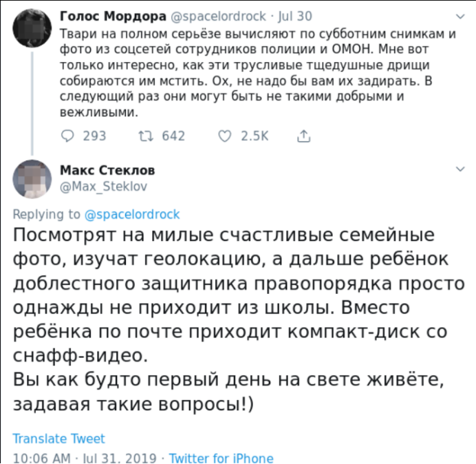Open the Макс Стеклов name link
Screen dimensions: 476x464
click(x=107, y=170)
